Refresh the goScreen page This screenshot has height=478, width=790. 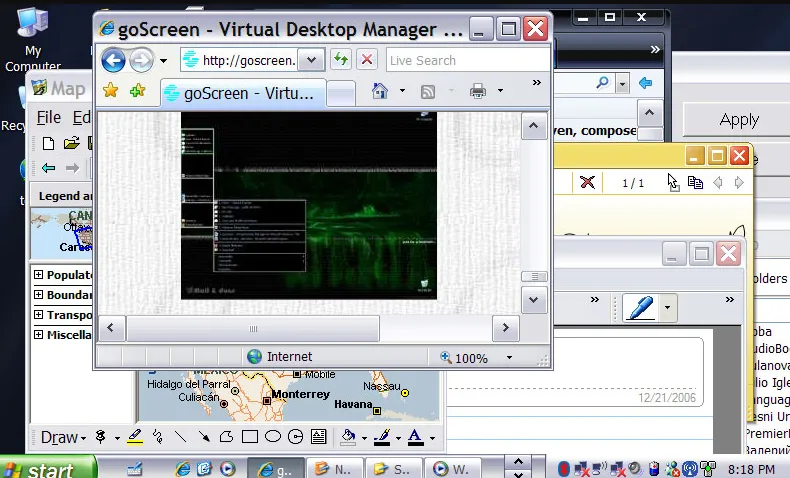(341, 60)
